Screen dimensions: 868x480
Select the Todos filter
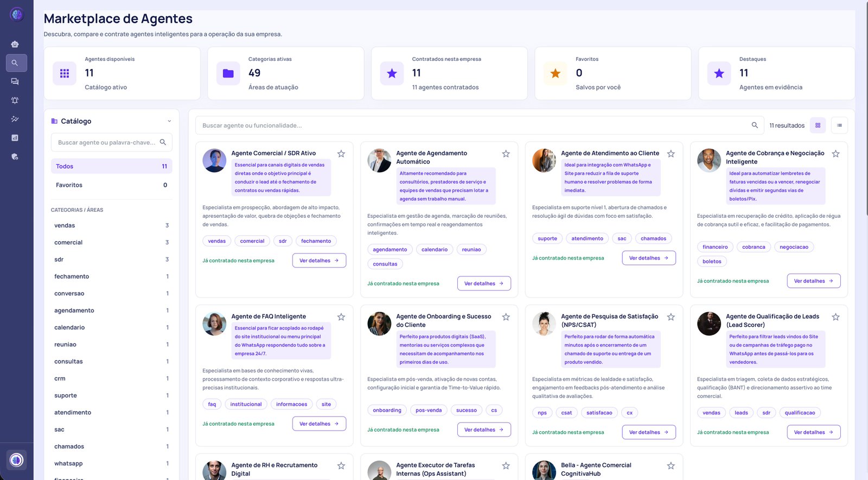111,166
